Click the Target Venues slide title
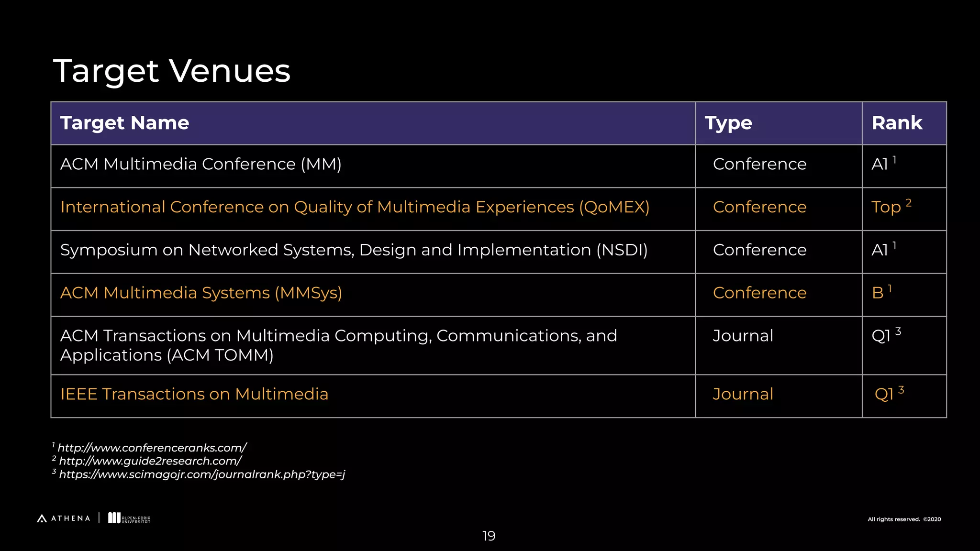Viewport: 980px width, 551px height. tap(172, 71)
